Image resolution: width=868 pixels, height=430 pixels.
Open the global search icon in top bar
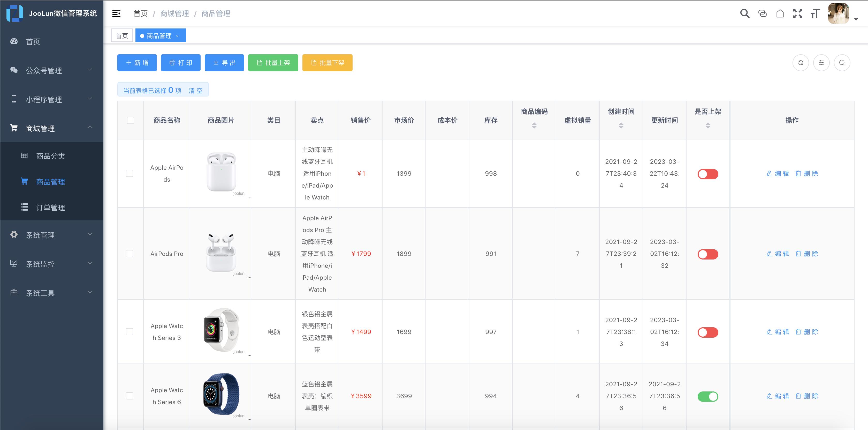click(745, 13)
